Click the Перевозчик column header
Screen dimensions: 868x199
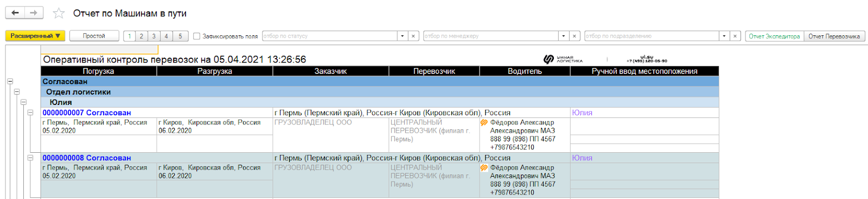coord(435,71)
